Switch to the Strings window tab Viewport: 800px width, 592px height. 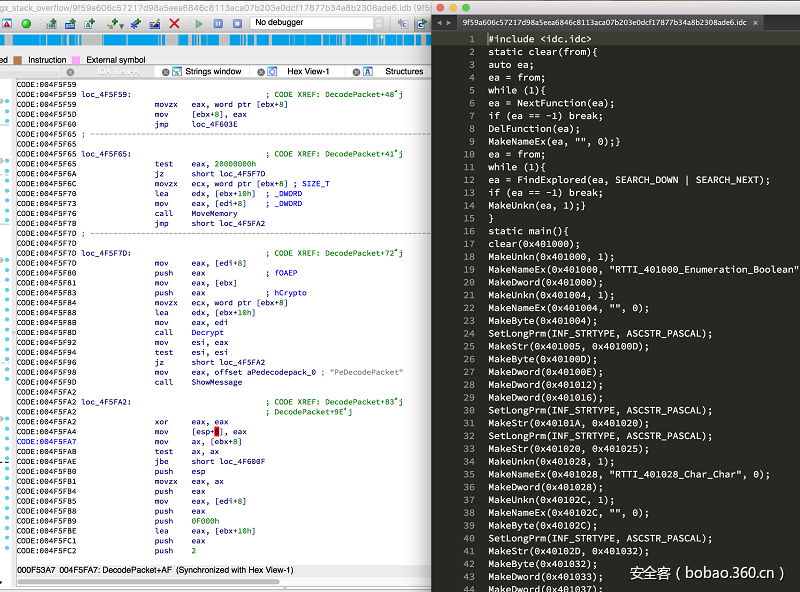(x=213, y=72)
